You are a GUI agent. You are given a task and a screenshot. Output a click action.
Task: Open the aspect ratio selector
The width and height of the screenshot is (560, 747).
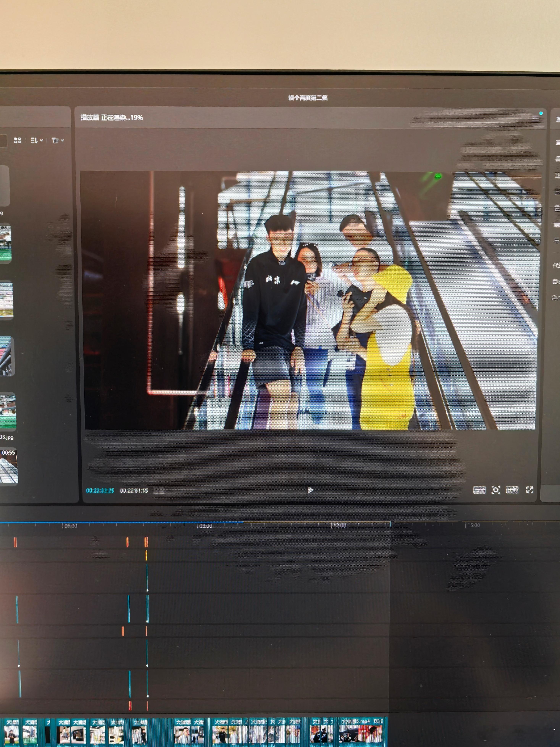(x=512, y=490)
